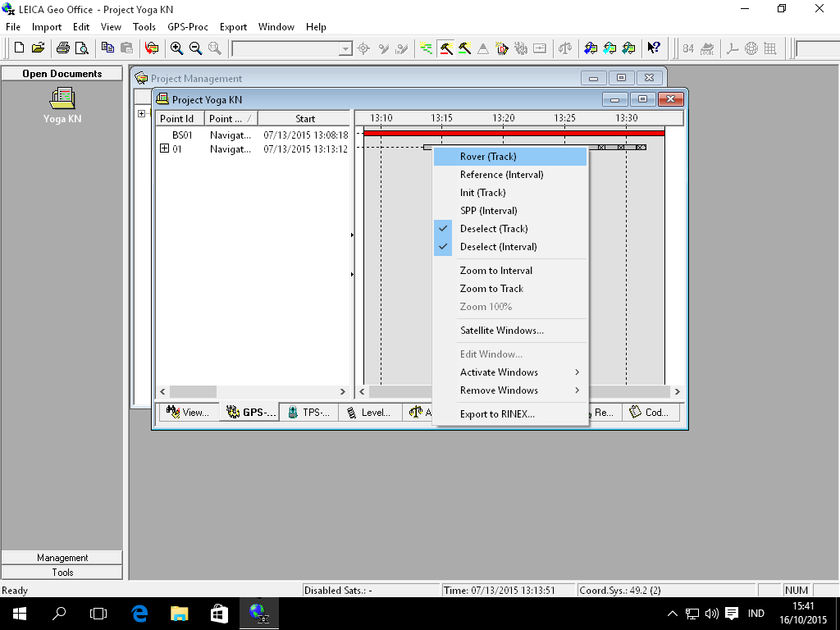The image size is (840, 630).
Task: Click Open Documents panel header
Action: tap(62, 73)
